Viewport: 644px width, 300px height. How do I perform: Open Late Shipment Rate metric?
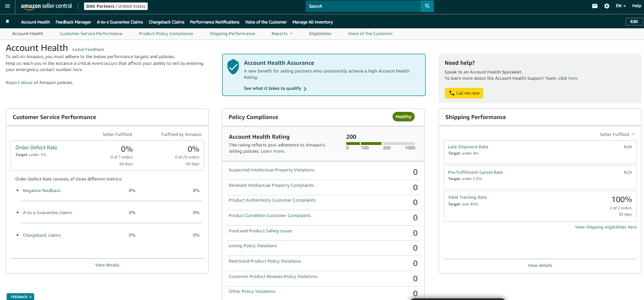point(468,147)
